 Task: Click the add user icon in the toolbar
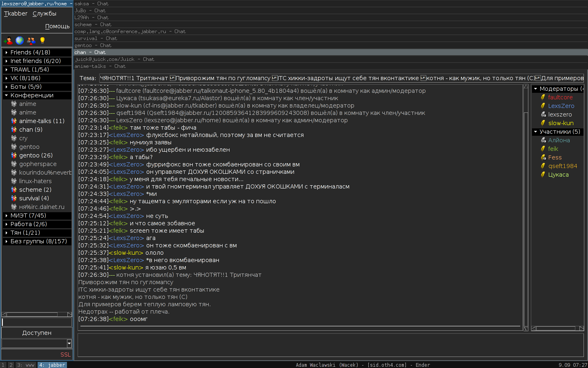[8, 40]
